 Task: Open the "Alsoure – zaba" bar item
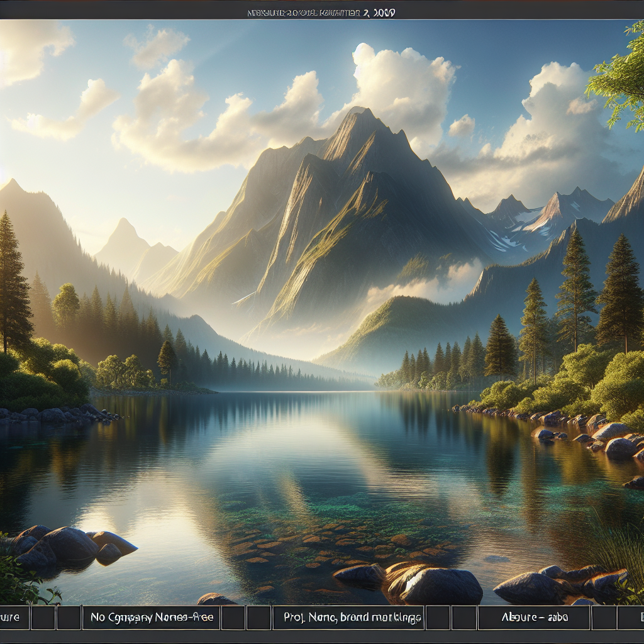click(x=534, y=618)
